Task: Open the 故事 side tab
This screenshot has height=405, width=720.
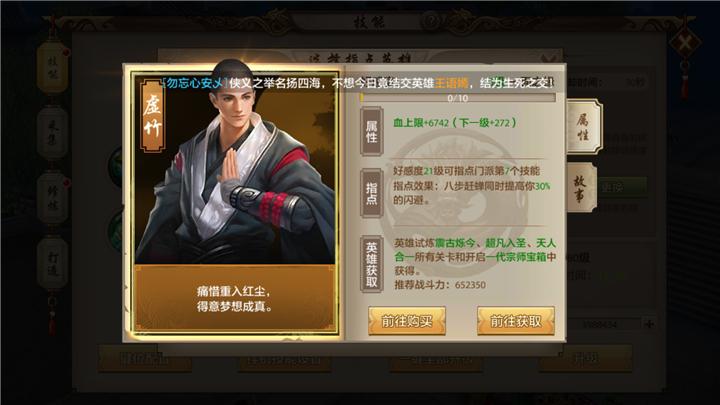Action: tap(581, 188)
